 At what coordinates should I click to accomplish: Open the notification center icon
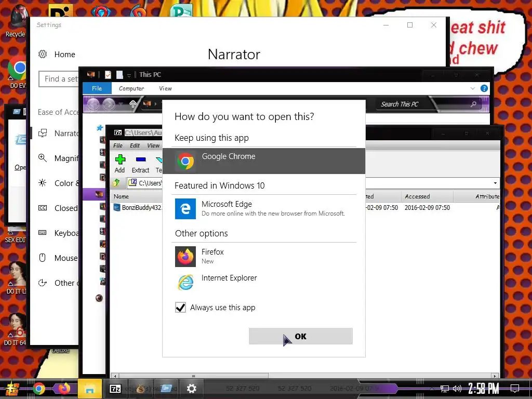click(515, 389)
